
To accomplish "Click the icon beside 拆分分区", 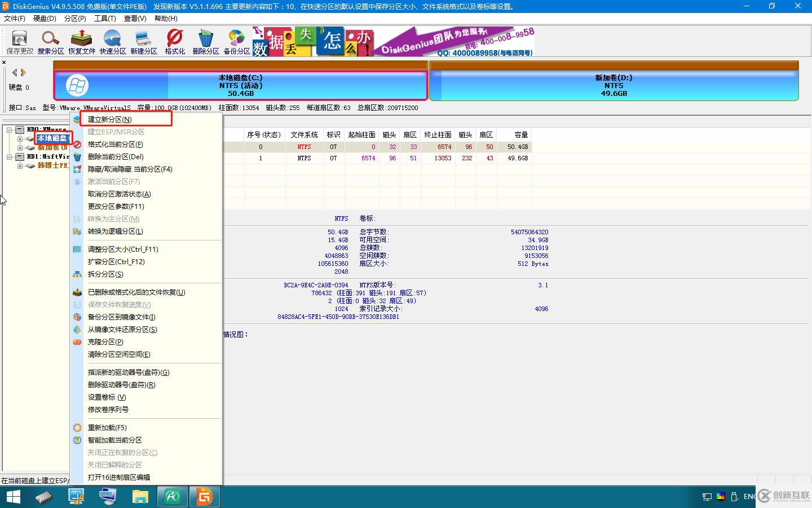I will 77,274.
